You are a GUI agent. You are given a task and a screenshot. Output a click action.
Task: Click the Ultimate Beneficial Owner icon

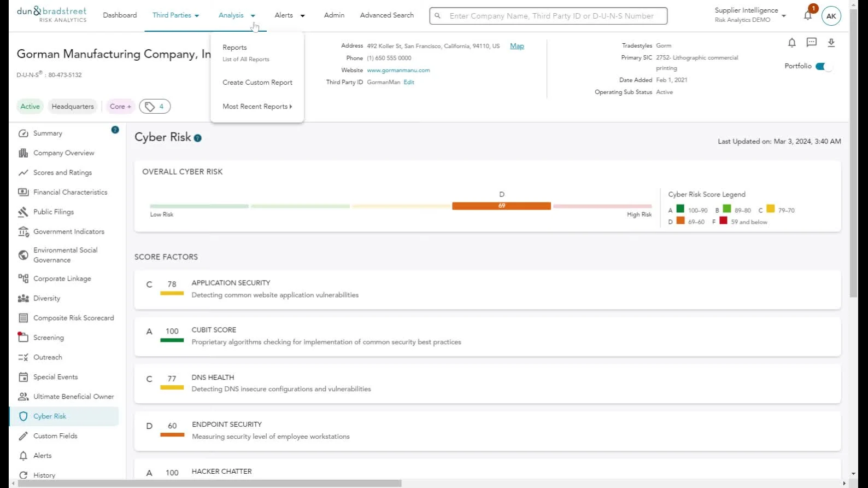click(x=23, y=397)
